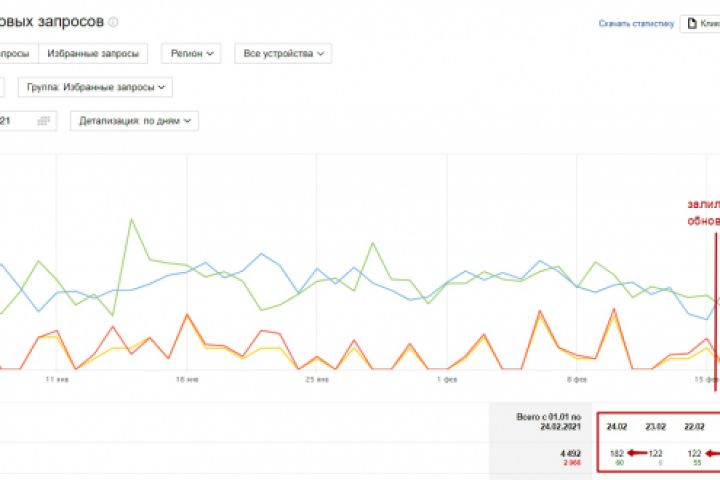This screenshot has width=720, height=480.
Task: Click the 11 янв axis label
Action: 56,380
